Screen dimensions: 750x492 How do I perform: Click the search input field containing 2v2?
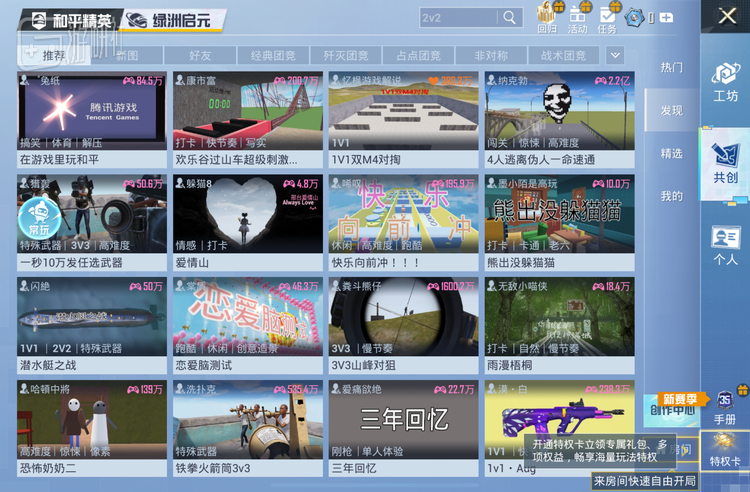458,18
